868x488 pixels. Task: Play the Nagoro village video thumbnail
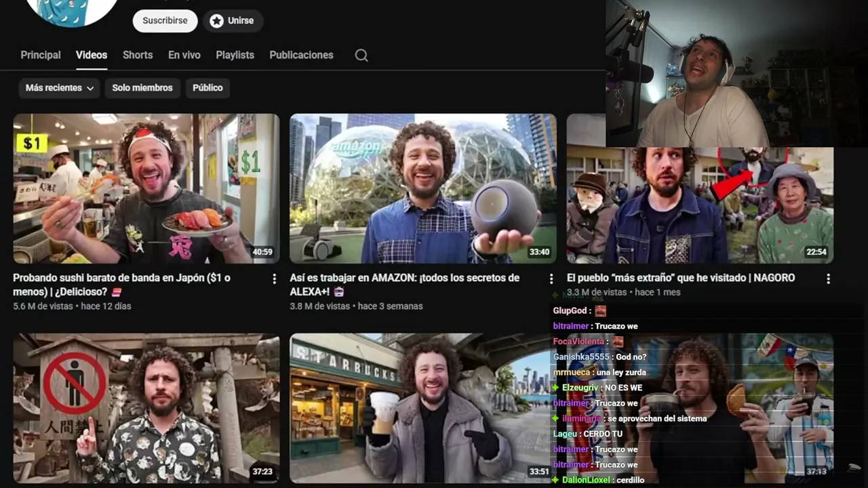pos(700,205)
